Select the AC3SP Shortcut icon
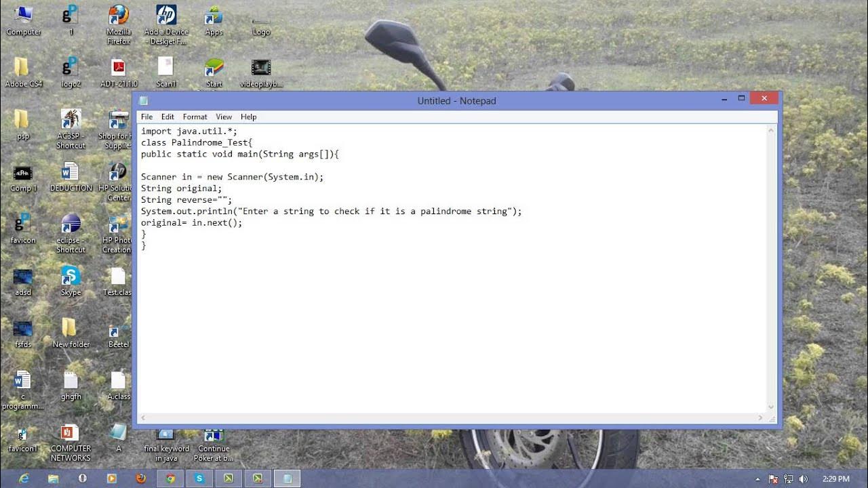 point(71,129)
